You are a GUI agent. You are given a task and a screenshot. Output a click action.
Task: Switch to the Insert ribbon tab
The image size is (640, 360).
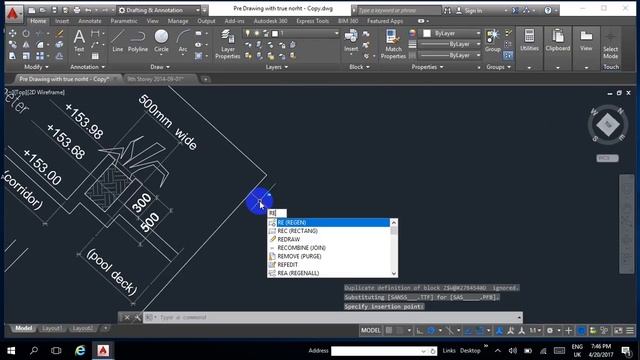62,21
